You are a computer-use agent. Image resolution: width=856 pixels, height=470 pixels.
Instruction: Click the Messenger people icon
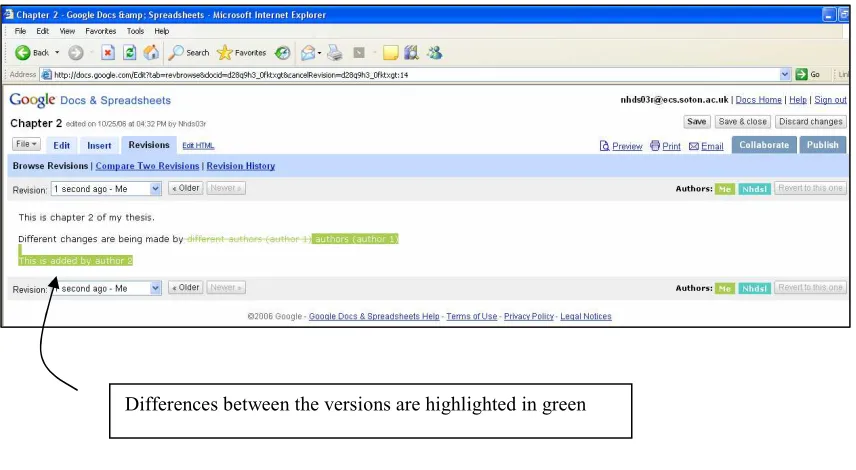pyautogui.click(x=435, y=52)
